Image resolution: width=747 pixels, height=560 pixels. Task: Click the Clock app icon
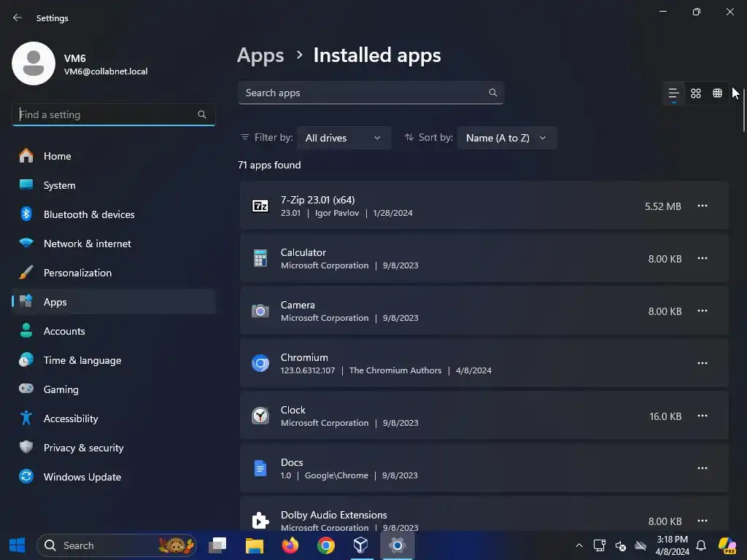coord(260,416)
